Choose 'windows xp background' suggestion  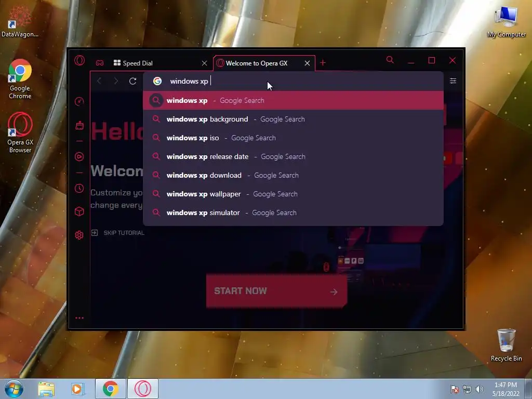(x=293, y=119)
